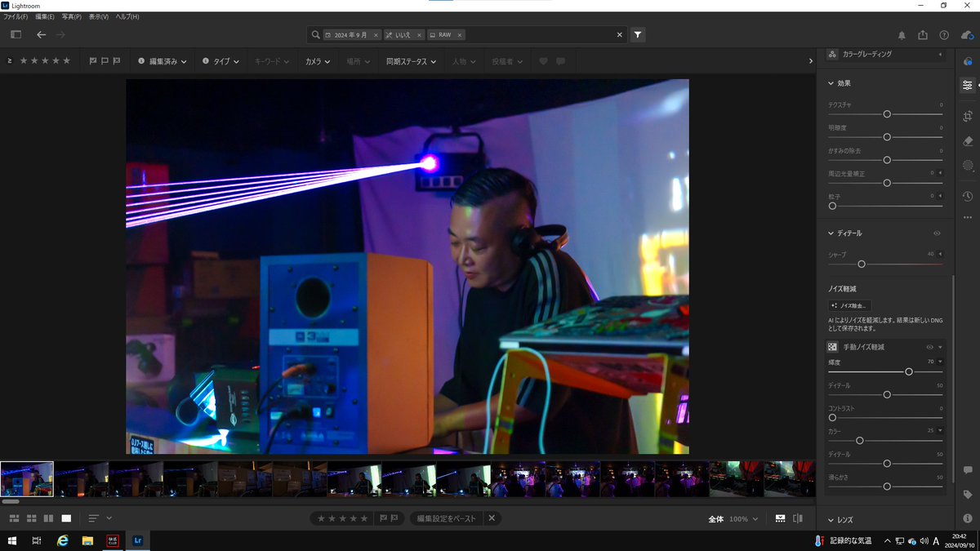Viewport: 980px width, 551px height.
Task: Select the Healing eraser tool
Action: tap(968, 140)
